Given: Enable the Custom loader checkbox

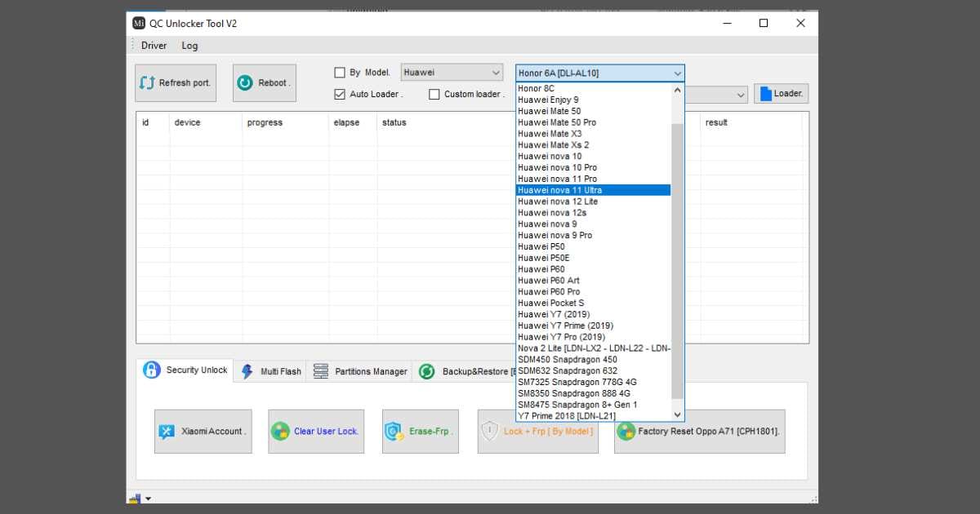Looking at the screenshot, I should tap(434, 94).
